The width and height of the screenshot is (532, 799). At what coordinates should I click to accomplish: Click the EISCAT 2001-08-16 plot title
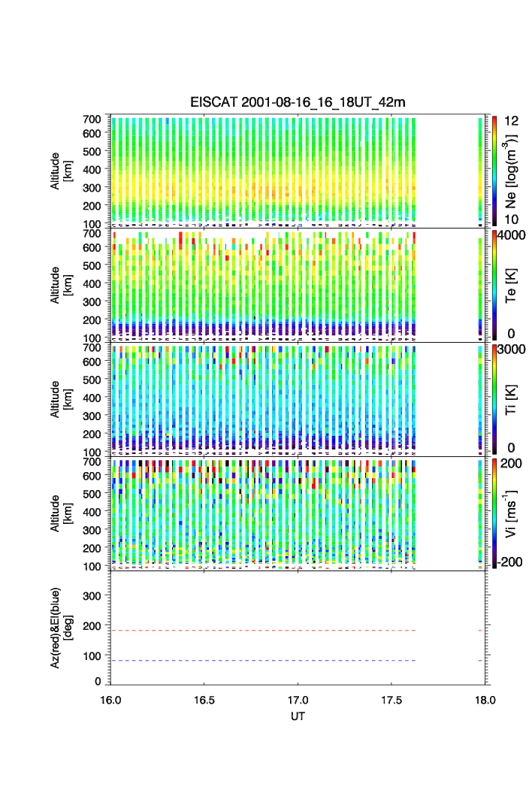click(298, 103)
